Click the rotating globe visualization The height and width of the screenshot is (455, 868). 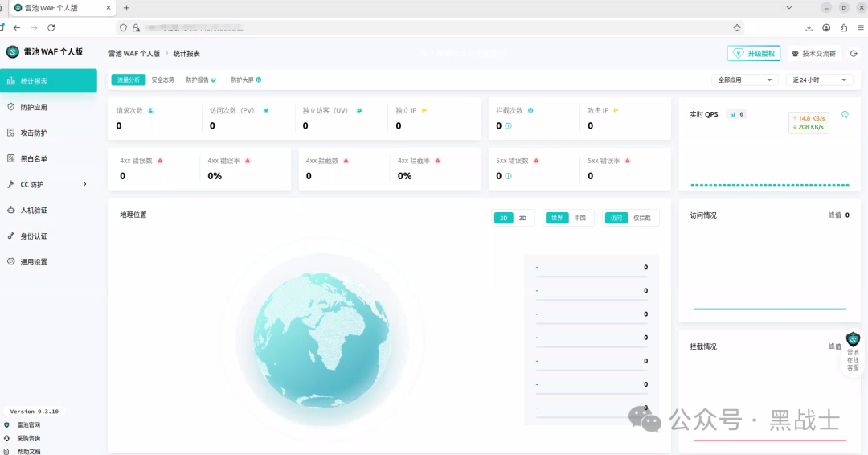point(322,339)
